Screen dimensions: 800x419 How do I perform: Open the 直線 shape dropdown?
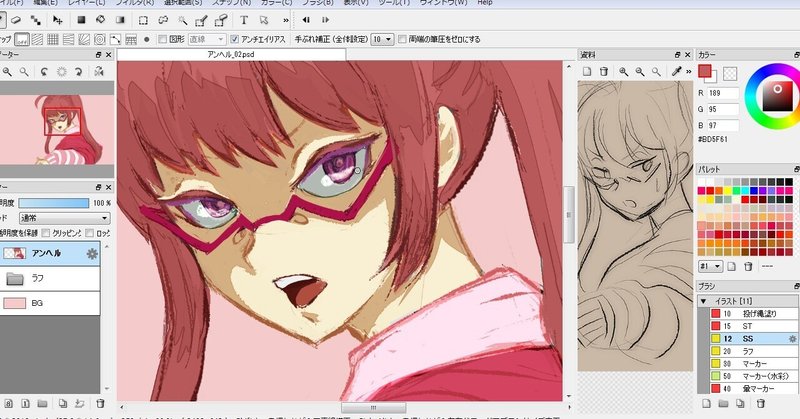(207, 39)
